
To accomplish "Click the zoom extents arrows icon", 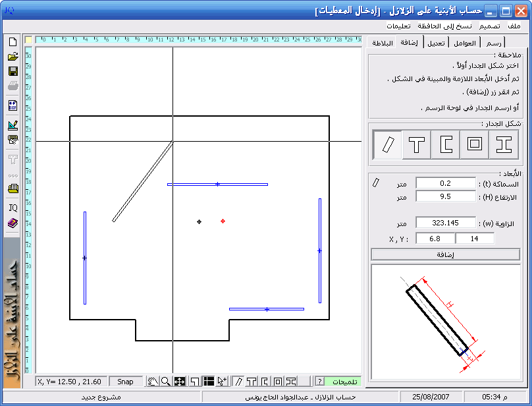I will coord(179,381).
